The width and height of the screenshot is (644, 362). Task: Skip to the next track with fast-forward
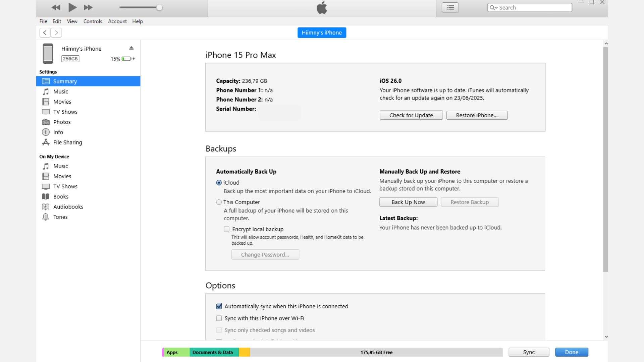point(88,7)
